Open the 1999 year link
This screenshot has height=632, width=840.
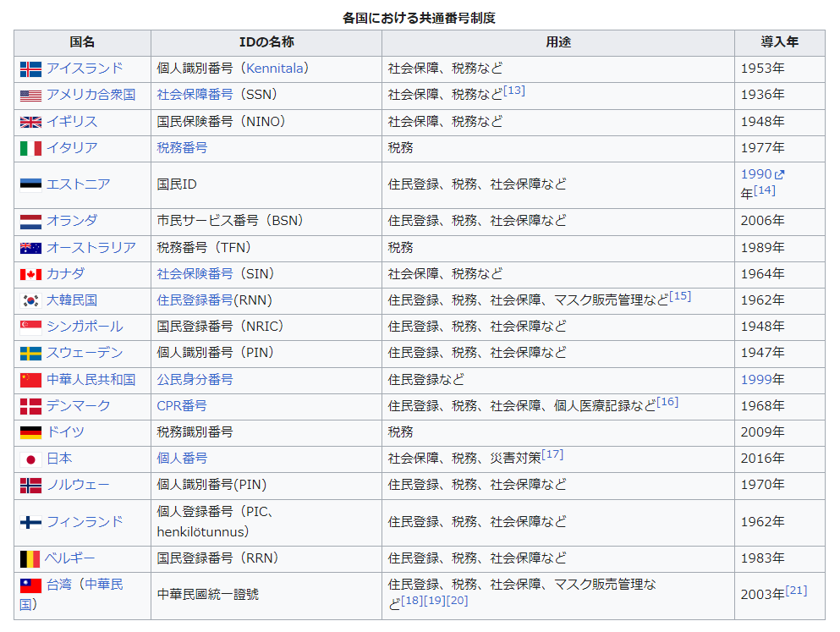click(x=756, y=380)
